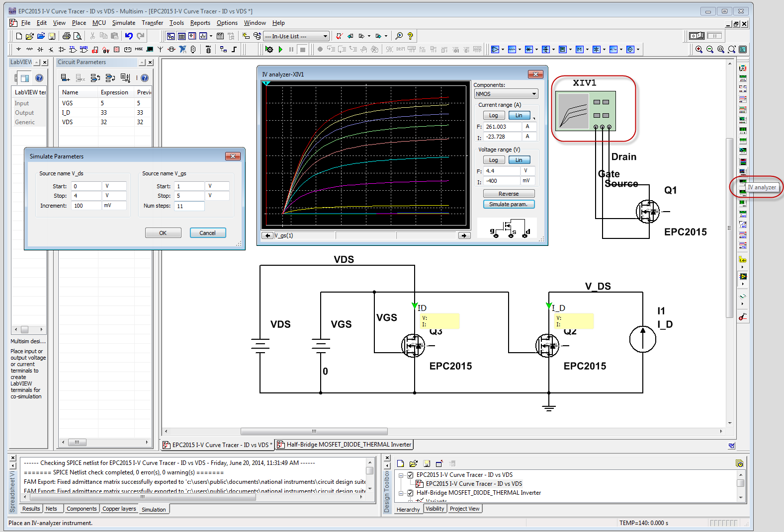Click the Pause simulation icon
The image size is (784, 532).
(x=291, y=50)
